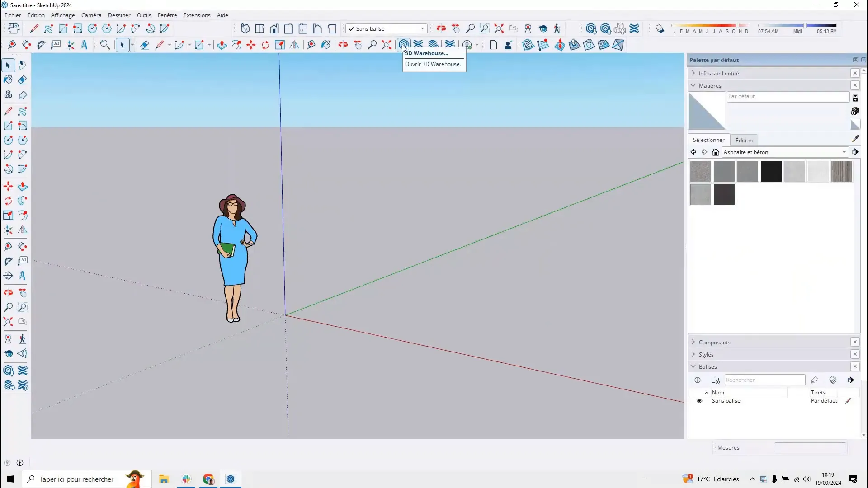Viewport: 868px width, 488px height.
Task: Switch to Front view house icon
Action: (x=274, y=28)
